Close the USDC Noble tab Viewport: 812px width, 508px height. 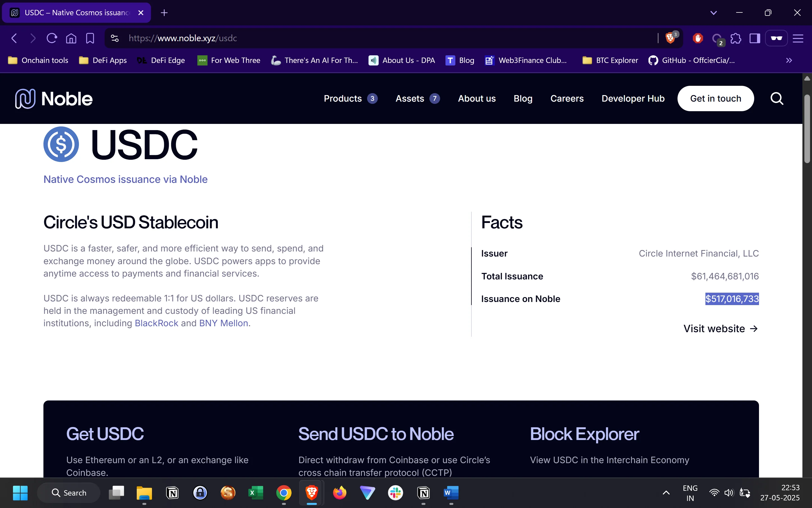coord(141,13)
